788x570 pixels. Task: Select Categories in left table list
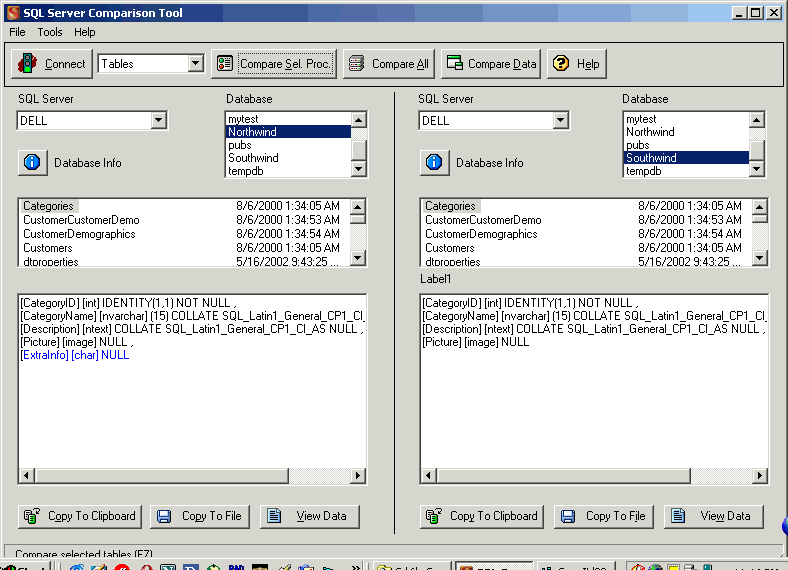pos(48,206)
